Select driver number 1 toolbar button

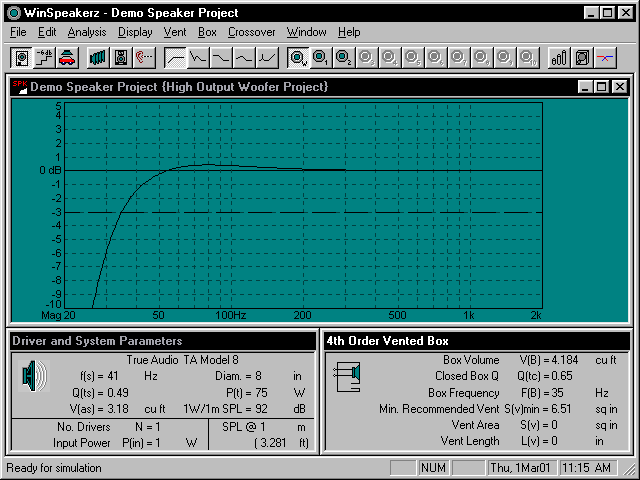click(321, 58)
